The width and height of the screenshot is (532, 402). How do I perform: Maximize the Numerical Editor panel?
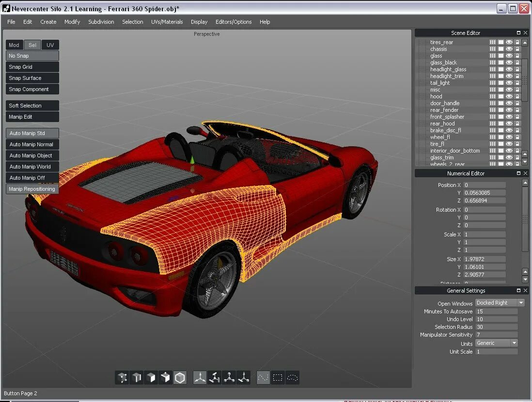click(x=518, y=173)
